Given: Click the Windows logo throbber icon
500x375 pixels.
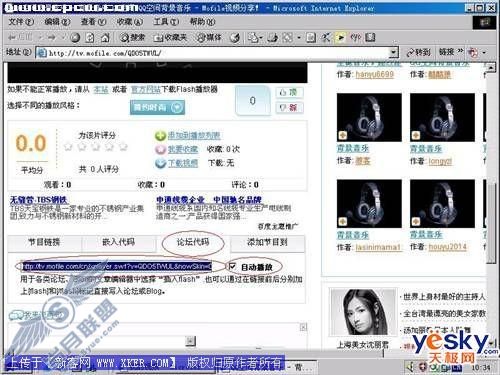Looking at the screenshot, I should [x=485, y=23].
